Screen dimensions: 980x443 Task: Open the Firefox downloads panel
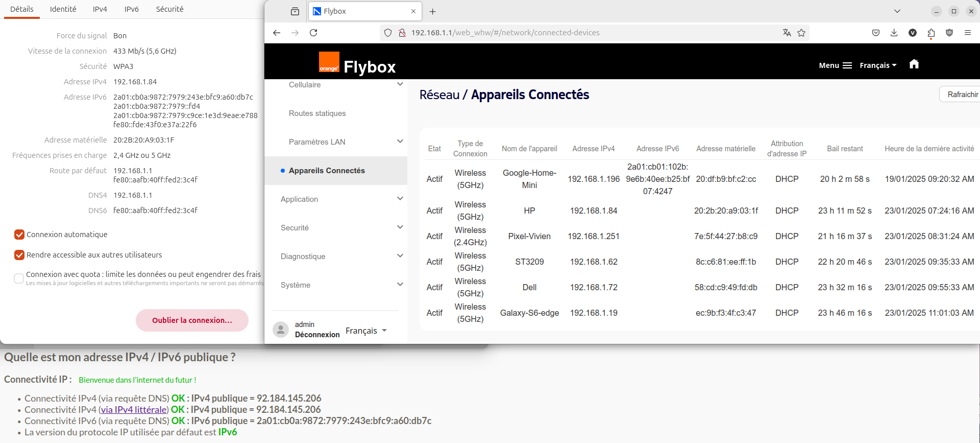point(894,33)
